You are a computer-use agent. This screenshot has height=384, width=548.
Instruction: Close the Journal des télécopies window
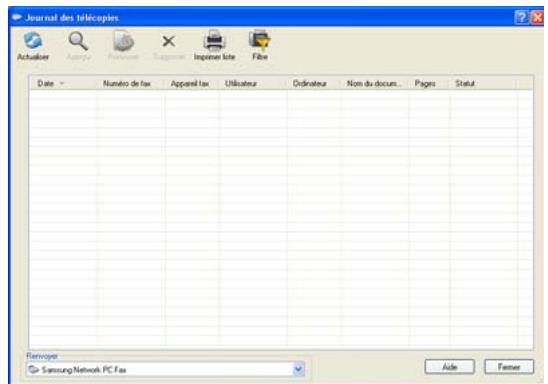pyautogui.click(x=538, y=17)
